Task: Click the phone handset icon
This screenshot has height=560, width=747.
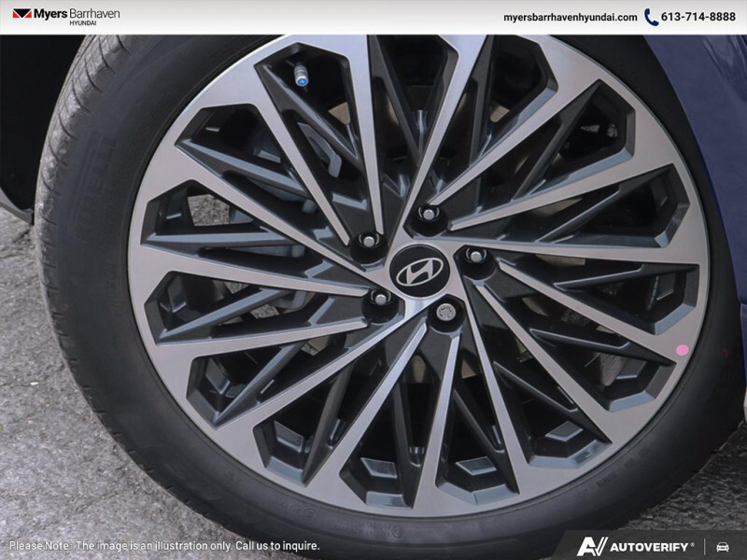Action: pyautogui.click(x=651, y=17)
